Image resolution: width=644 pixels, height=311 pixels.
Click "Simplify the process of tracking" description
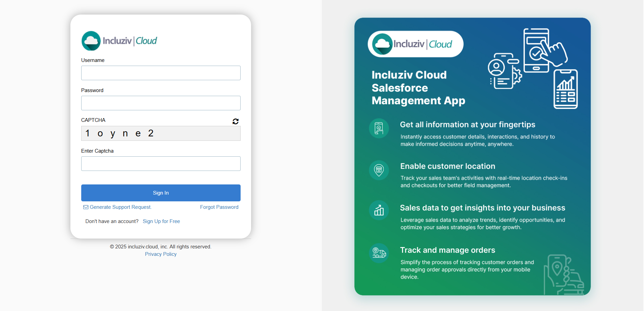(x=467, y=269)
